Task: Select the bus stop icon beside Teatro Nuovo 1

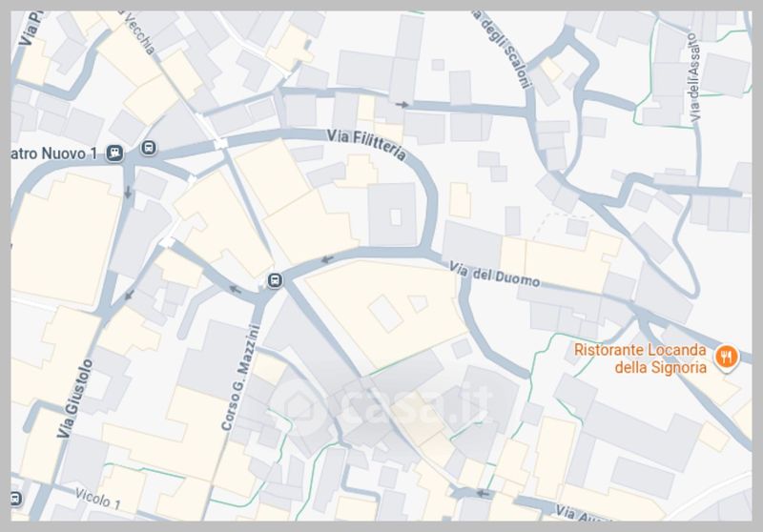Action: tap(149, 148)
